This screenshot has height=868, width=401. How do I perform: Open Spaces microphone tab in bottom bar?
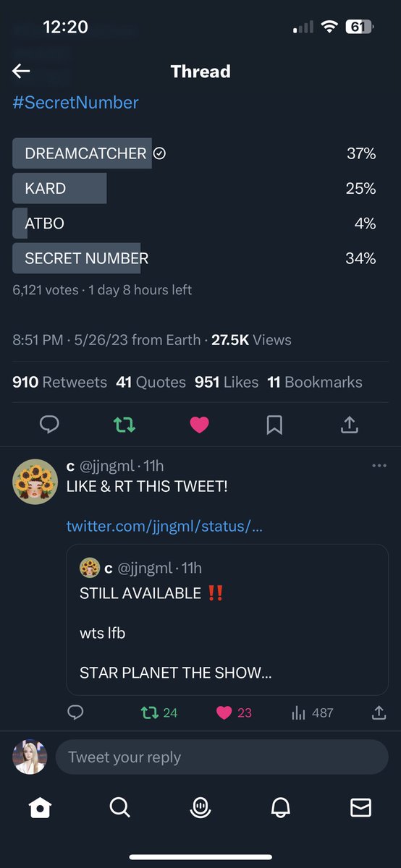(200, 808)
